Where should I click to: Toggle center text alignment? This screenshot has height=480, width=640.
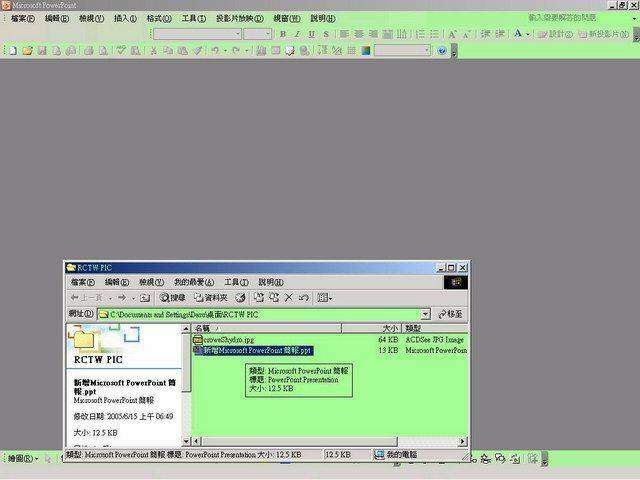pyautogui.click(x=359, y=34)
